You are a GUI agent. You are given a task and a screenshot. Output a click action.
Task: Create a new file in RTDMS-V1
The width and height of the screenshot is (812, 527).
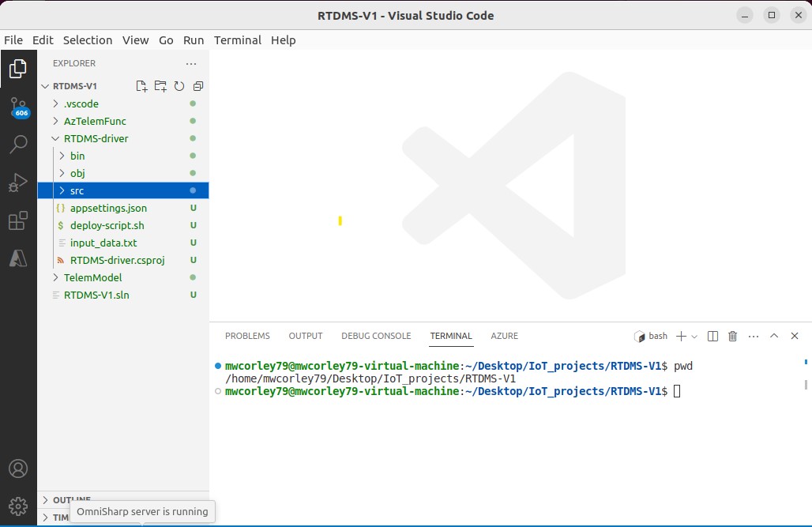tap(141, 86)
